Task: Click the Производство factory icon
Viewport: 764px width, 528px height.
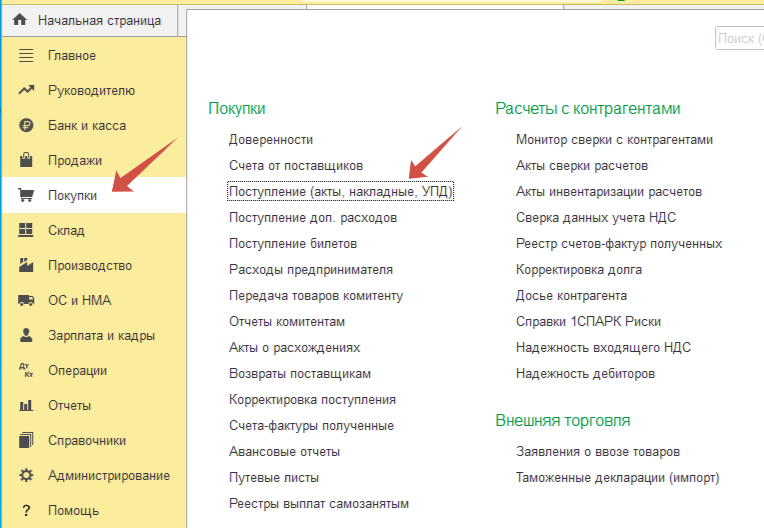Action: click(x=27, y=266)
